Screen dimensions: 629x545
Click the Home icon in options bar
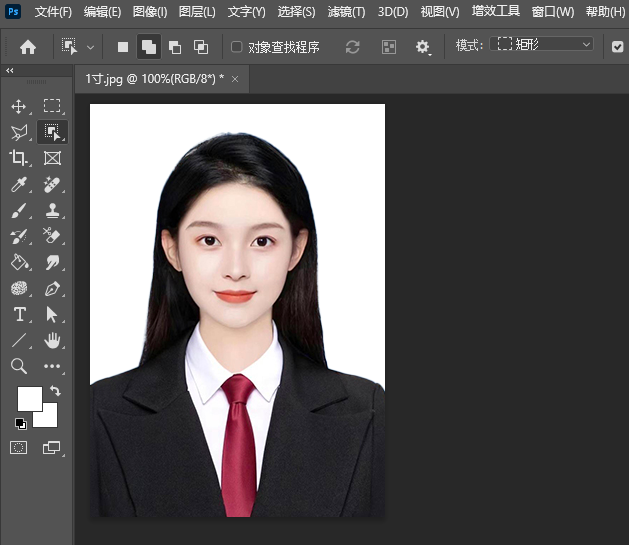(x=28, y=46)
